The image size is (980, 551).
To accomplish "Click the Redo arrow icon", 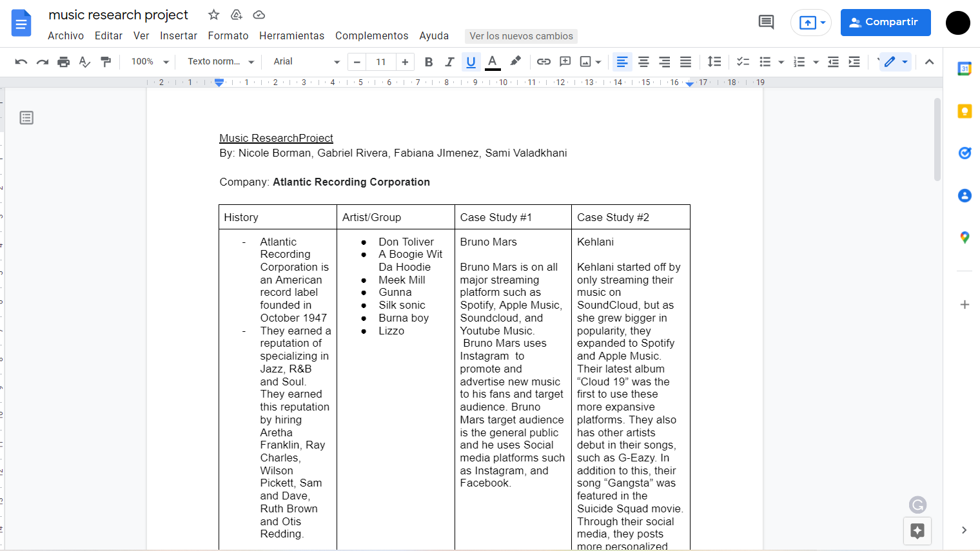I will [x=43, y=62].
